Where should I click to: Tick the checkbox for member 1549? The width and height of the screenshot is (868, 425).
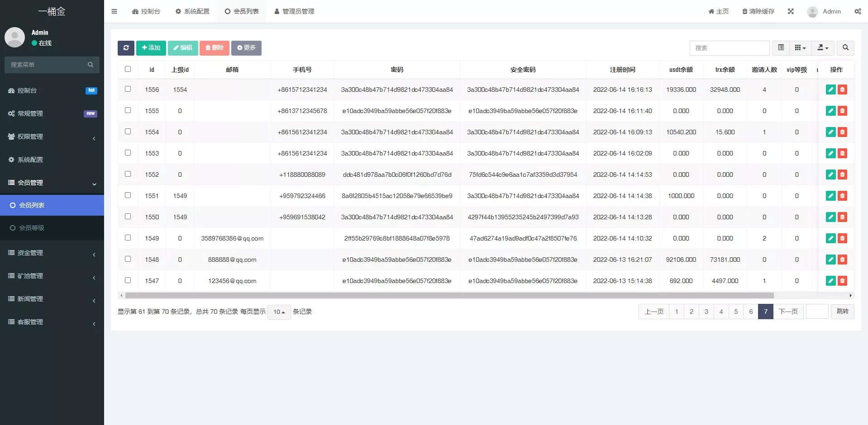click(x=128, y=238)
